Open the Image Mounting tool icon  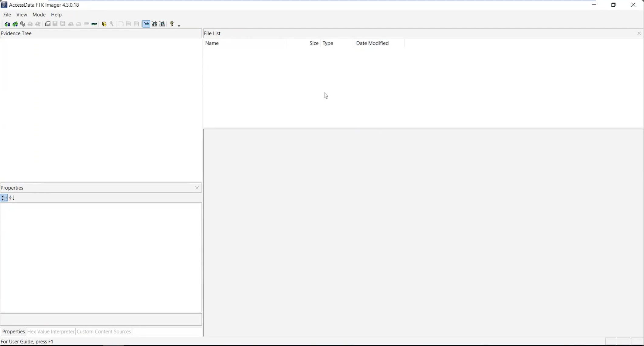(22, 24)
